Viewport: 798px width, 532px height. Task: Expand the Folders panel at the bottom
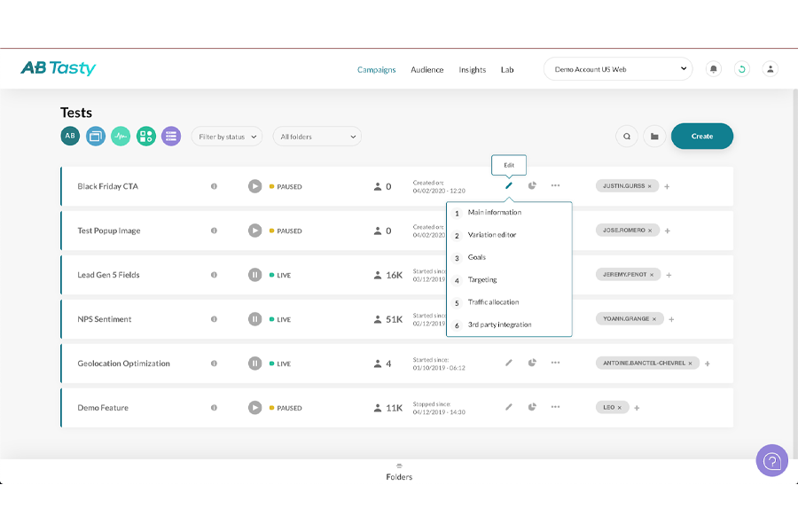399,472
